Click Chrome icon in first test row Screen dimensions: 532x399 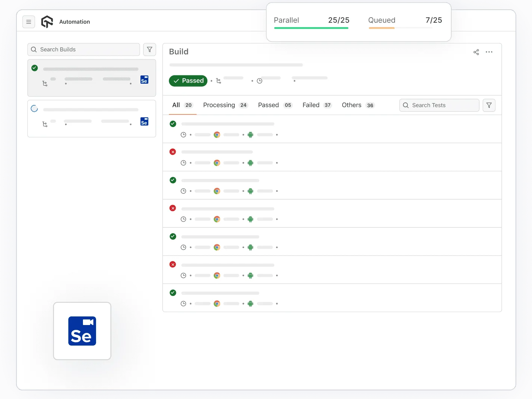pos(217,135)
